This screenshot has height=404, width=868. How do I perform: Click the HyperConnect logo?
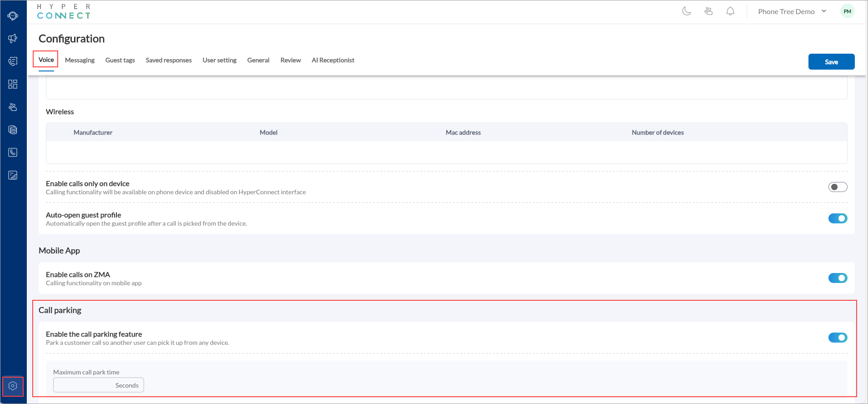pyautogui.click(x=64, y=12)
